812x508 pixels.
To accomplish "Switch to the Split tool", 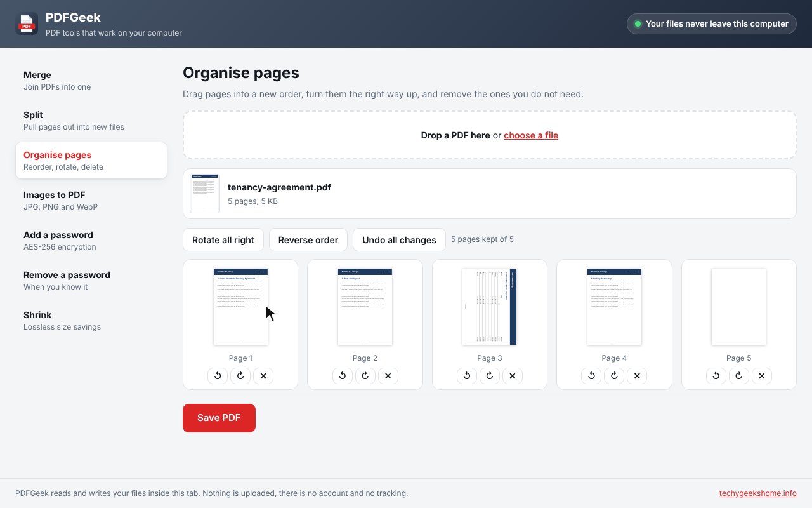I will click(x=91, y=121).
